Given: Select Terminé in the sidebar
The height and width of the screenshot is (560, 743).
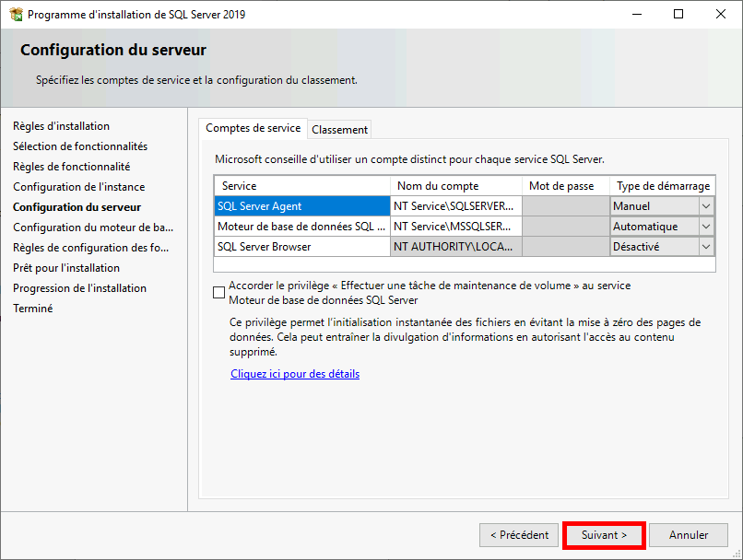Looking at the screenshot, I should point(30,308).
